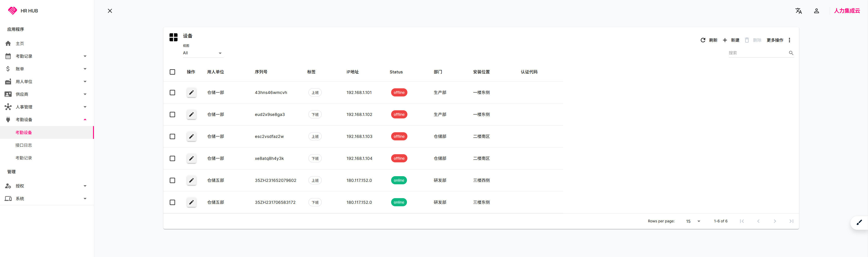Select the checkbox for device eud2x9se8ga3
This screenshot has width=868, height=257.
tap(172, 114)
